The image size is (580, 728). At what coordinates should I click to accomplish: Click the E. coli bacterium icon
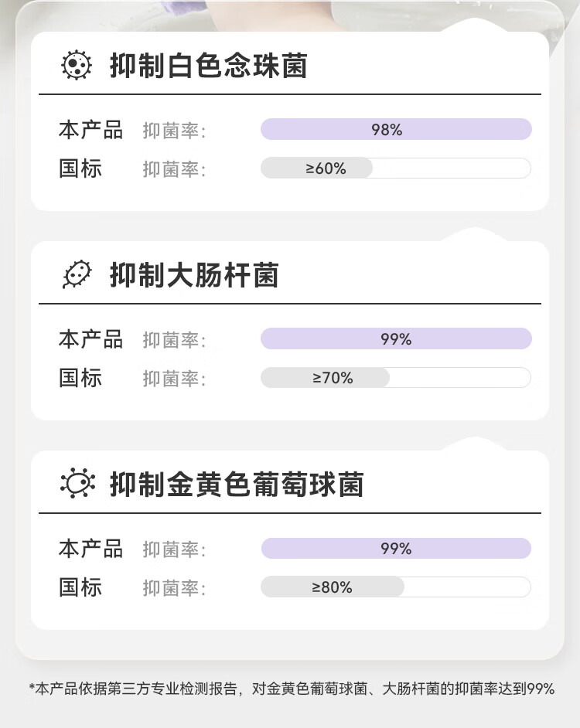[76, 274]
